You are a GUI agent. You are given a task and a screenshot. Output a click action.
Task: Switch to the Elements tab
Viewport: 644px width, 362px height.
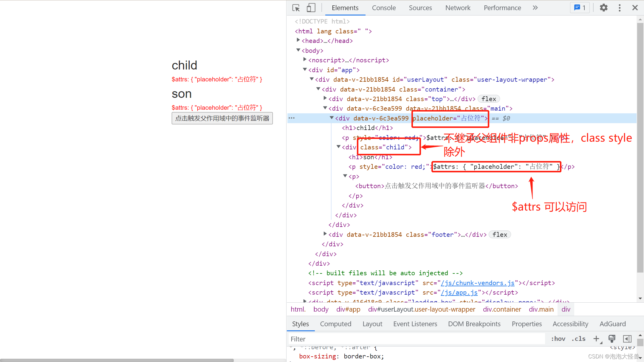point(345,8)
